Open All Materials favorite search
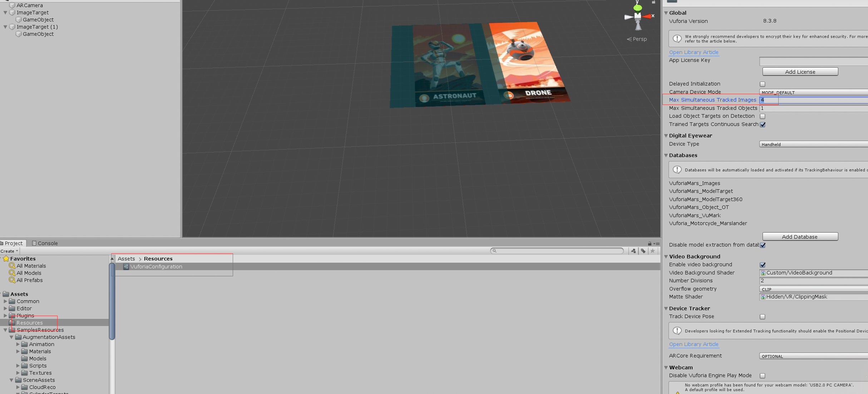 tap(31, 266)
